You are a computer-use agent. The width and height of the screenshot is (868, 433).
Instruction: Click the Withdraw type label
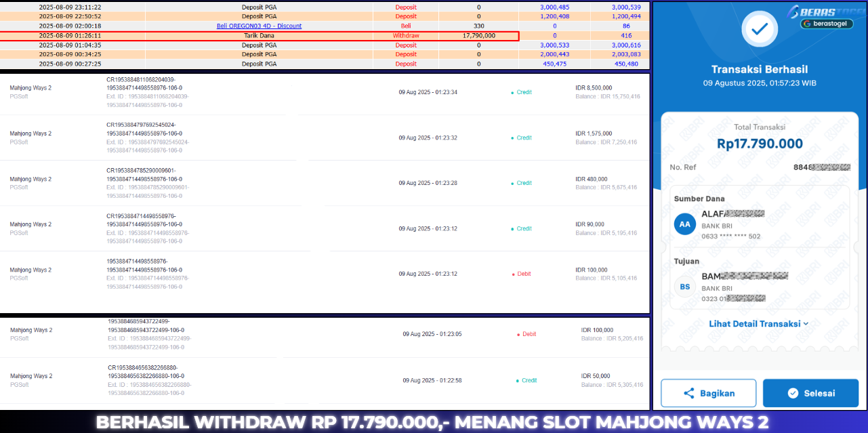[x=406, y=35]
